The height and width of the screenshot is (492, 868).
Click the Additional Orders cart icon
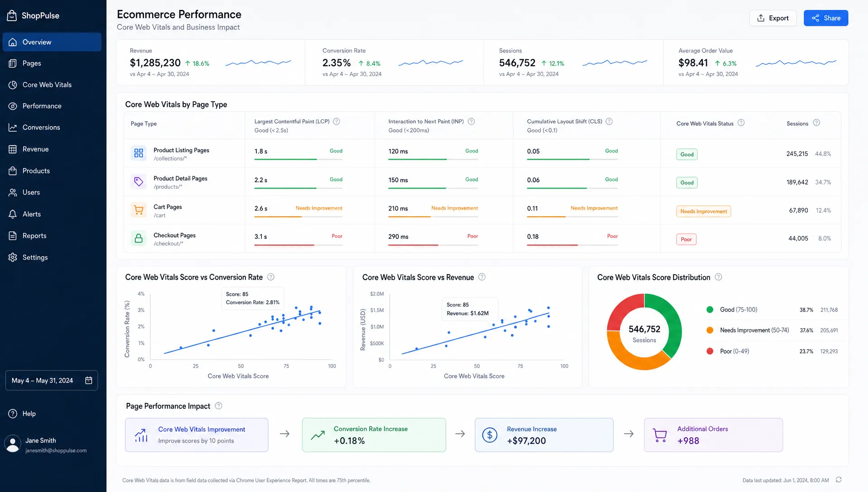point(660,435)
